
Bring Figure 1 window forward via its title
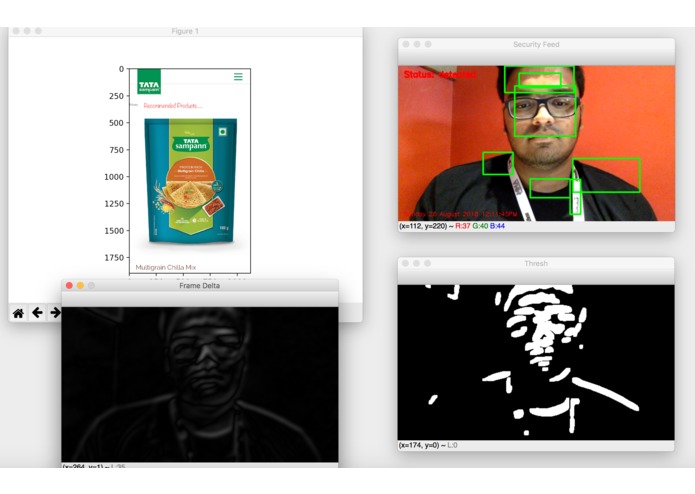185,31
